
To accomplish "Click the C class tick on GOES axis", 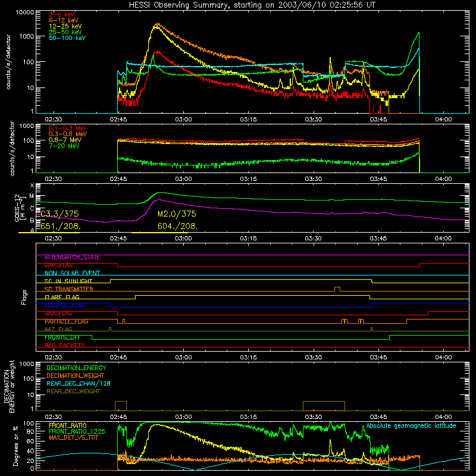I will click(x=32, y=208).
